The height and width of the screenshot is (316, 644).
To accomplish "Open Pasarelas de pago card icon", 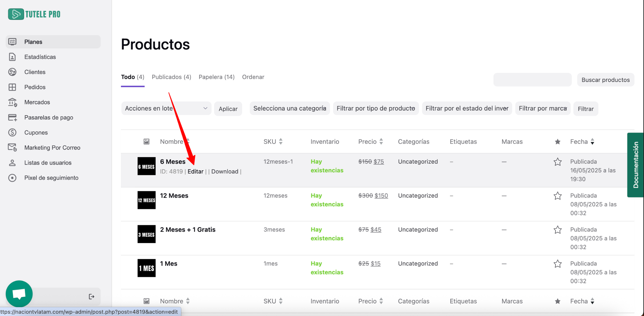I will pyautogui.click(x=12, y=117).
